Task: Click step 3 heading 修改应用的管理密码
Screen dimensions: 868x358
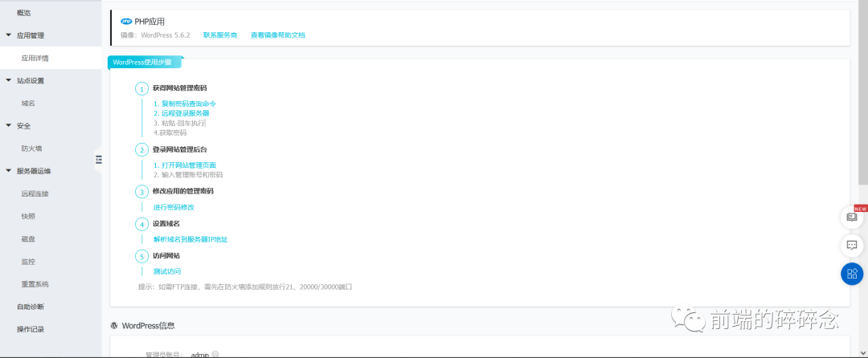Action: 183,191
